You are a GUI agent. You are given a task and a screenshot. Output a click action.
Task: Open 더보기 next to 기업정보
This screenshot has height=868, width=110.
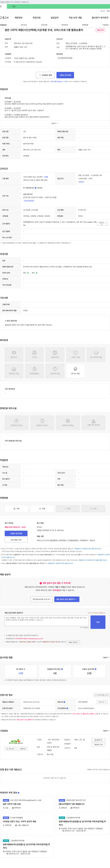click(106, 731)
